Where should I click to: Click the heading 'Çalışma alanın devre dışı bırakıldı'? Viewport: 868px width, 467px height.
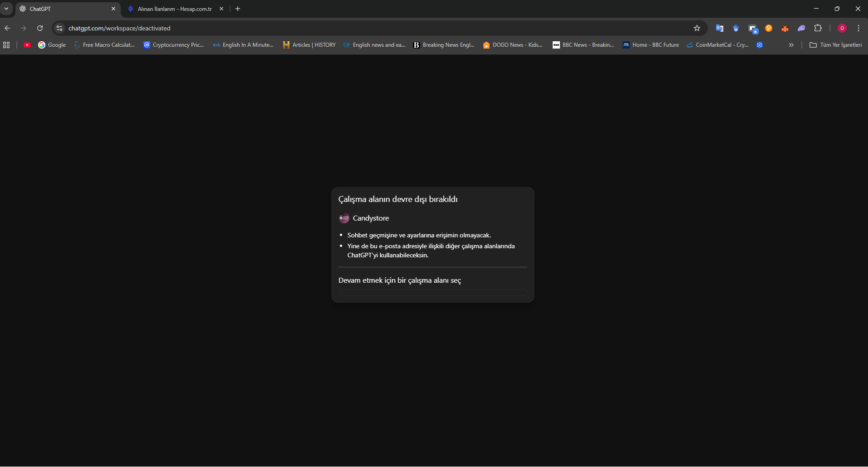point(398,199)
